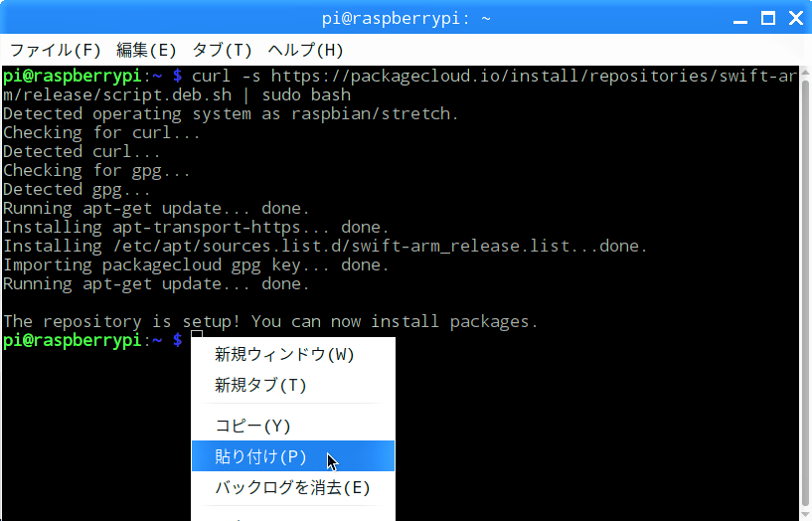Image resolution: width=812 pixels, height=521 pixels.
Task: Open the ファイル(F) menu
Action: click(x=56, y=50)
